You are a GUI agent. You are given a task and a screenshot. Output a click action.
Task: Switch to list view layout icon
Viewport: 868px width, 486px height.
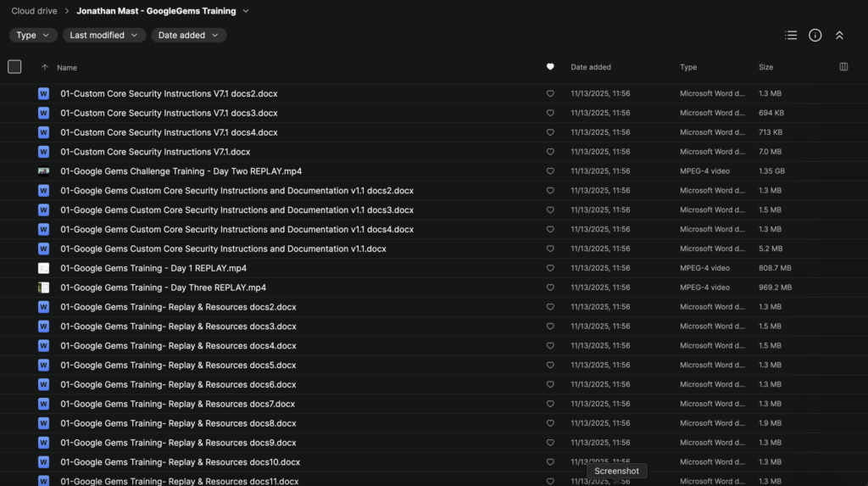(791, 36)
